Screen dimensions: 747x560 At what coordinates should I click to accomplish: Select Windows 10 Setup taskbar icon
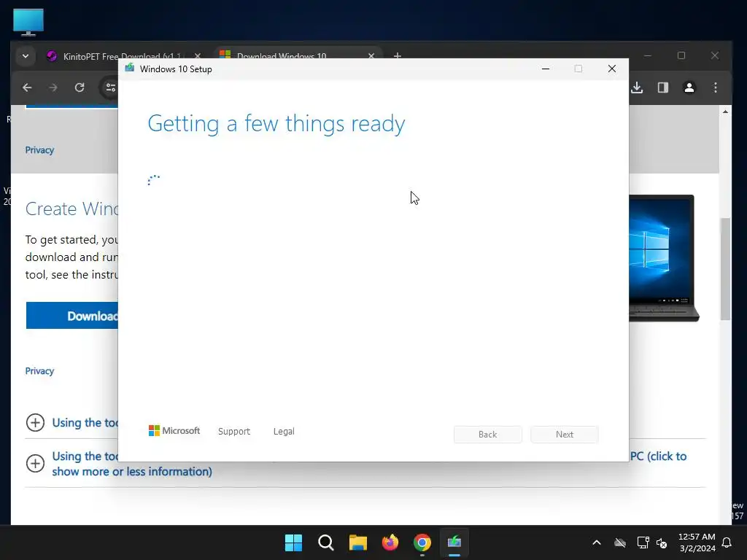[454, 542]
